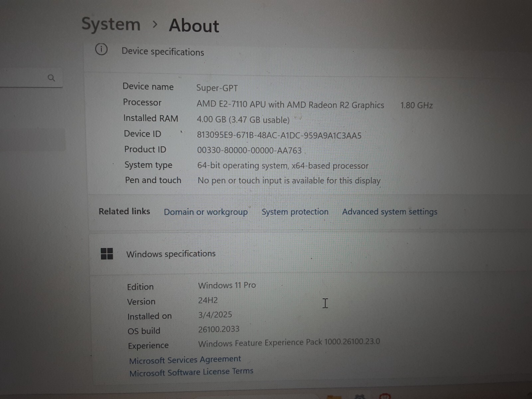Open Domain or workgroup link
Screen dimensions: 532x399
(206, 212)
